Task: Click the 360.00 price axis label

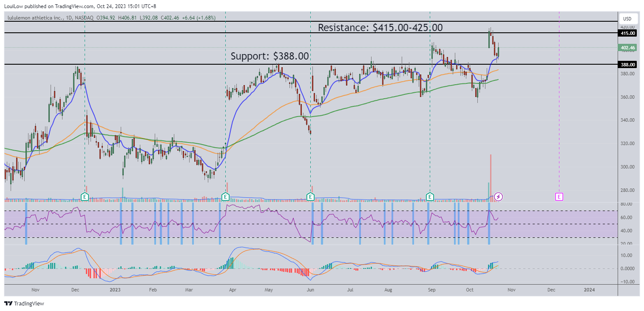Action: tap(628, 97)
